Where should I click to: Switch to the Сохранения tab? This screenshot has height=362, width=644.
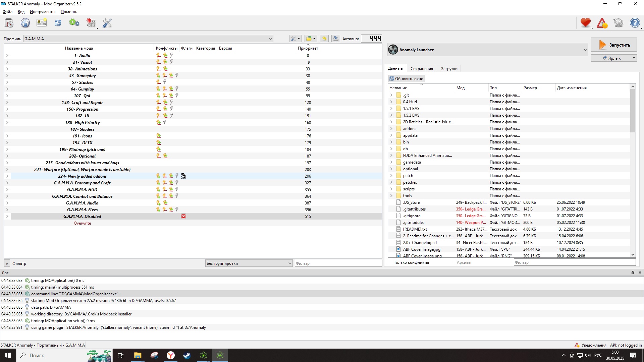(422, 69)
